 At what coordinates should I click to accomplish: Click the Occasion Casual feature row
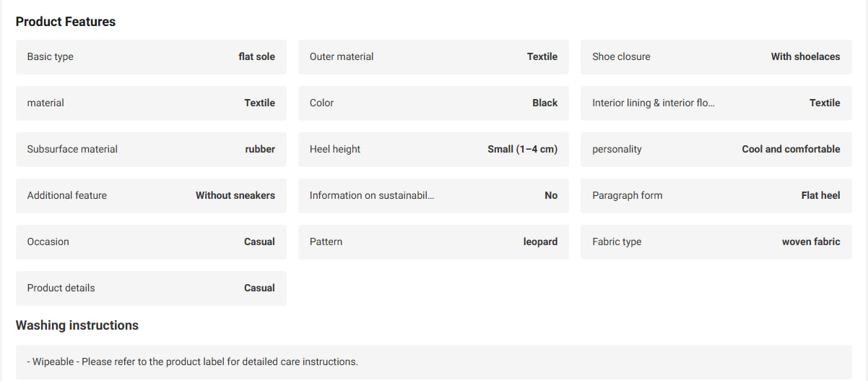click(151, 241)
